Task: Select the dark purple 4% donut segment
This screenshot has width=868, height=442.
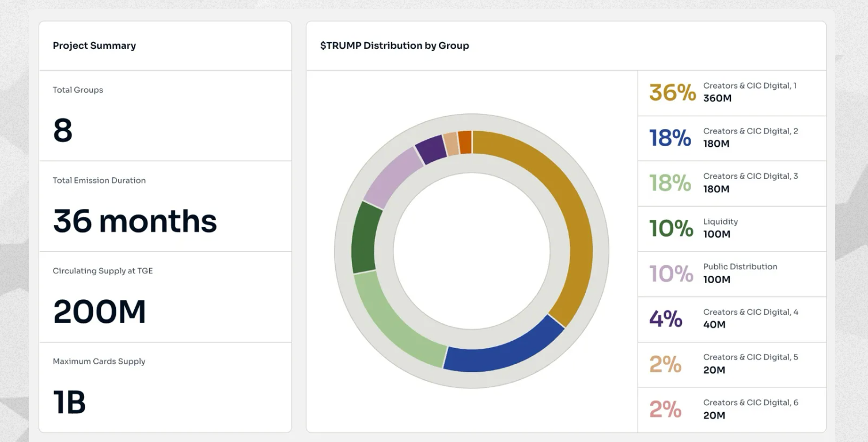Action: [x=431, y=150]
